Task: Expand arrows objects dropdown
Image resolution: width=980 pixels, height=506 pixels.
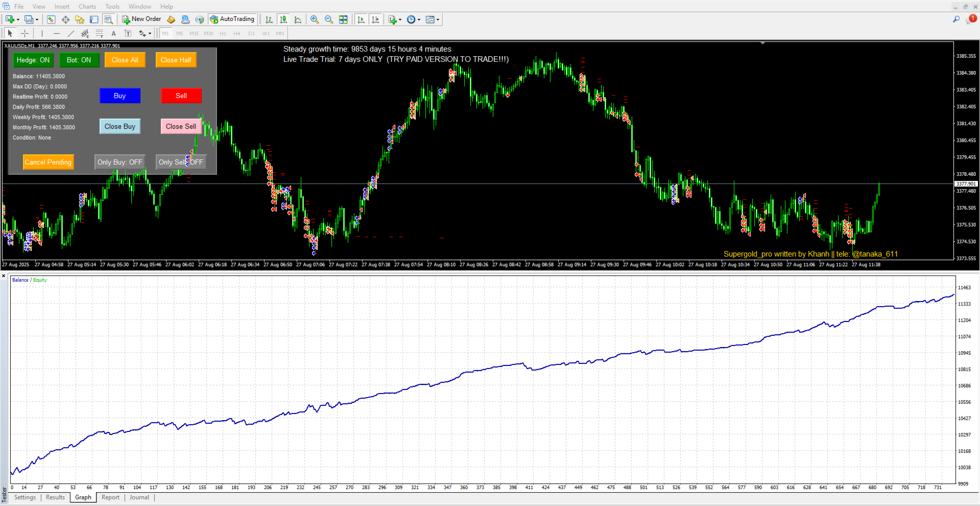Action: click(150, 34)
